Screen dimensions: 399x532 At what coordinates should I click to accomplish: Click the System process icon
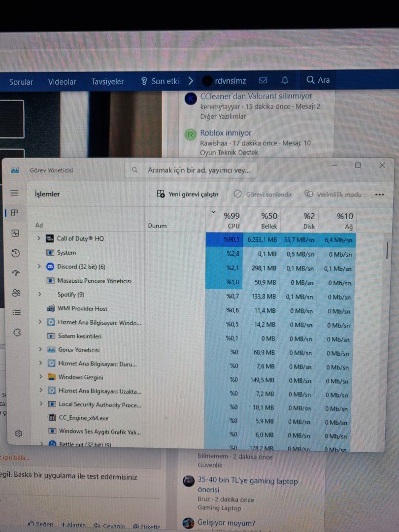pos(50,253)
